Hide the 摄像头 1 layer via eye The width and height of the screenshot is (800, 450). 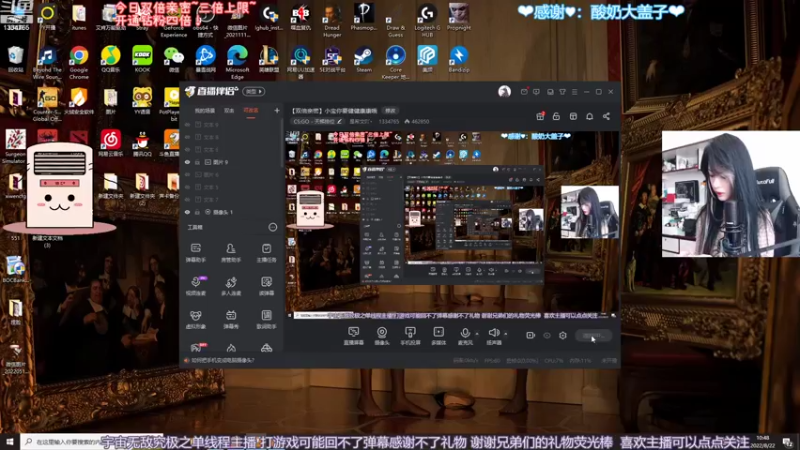[187, 212]
